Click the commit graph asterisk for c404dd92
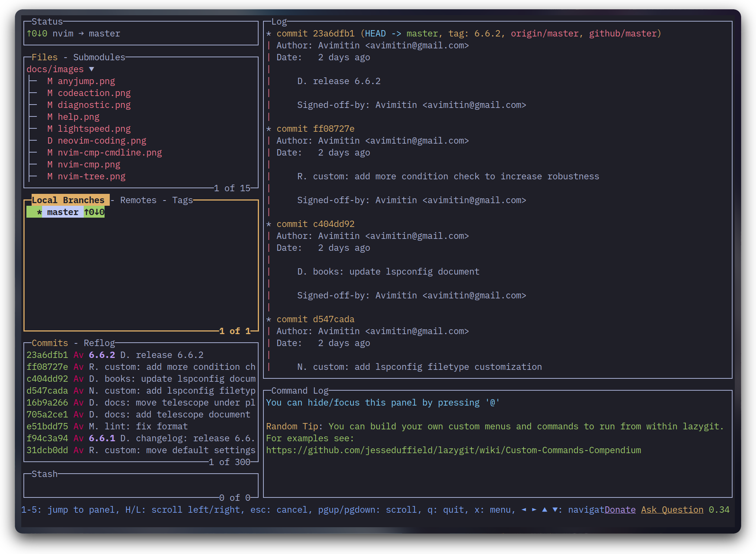 click(x=269, y=224)
